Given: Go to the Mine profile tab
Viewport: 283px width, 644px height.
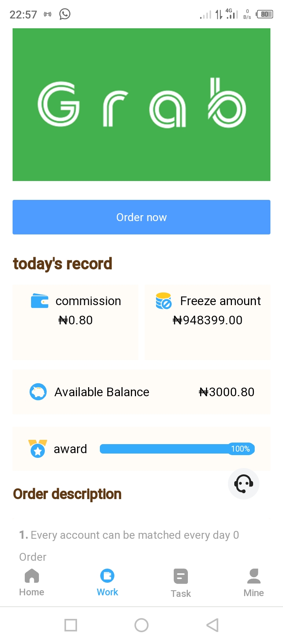Looking at the screenshot, I should 254,583.
